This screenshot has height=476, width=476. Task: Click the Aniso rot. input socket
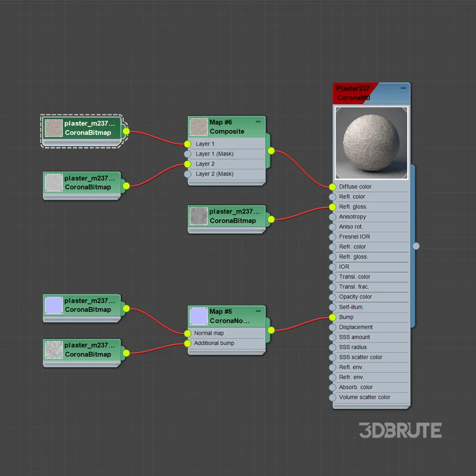pos(333,227)
